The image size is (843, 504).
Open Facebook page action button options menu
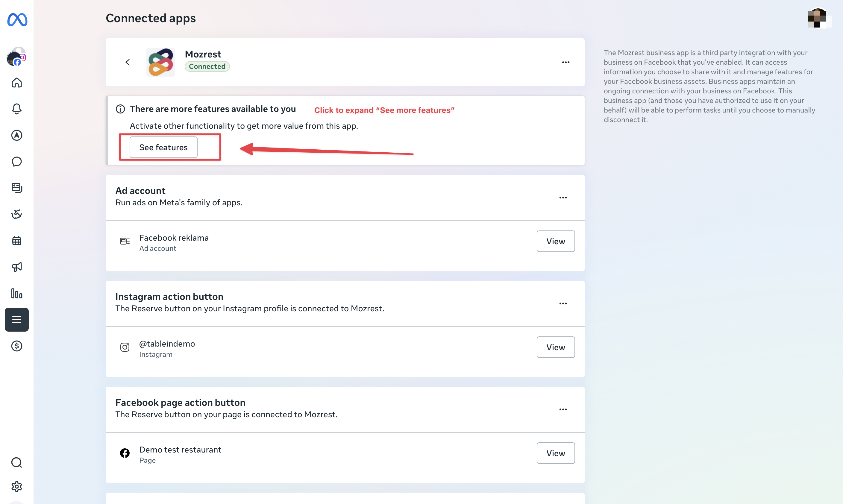tap(563, 410)
